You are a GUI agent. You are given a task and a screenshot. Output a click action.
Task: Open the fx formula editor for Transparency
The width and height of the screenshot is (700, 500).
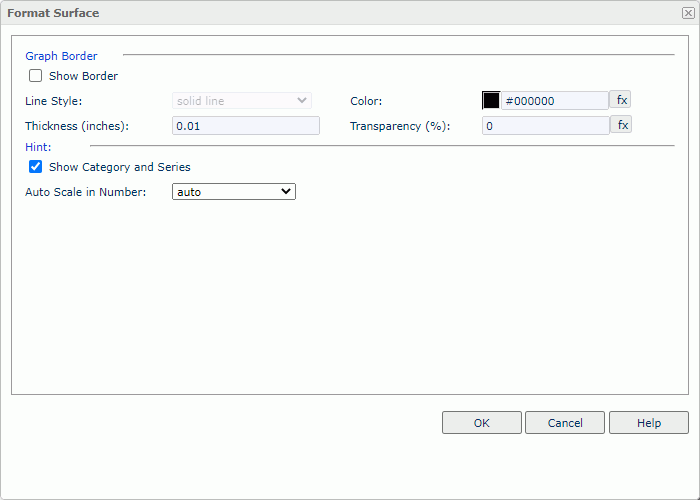(621, 125)
